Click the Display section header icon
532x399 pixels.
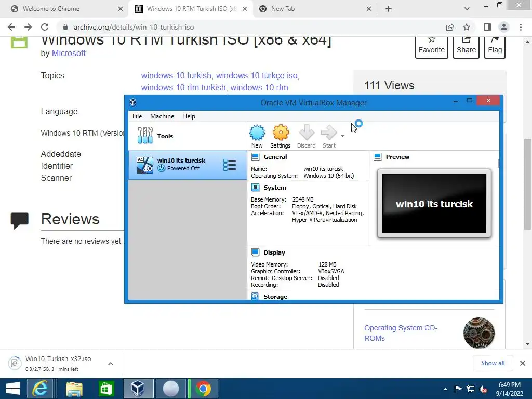tap(255, 252)
